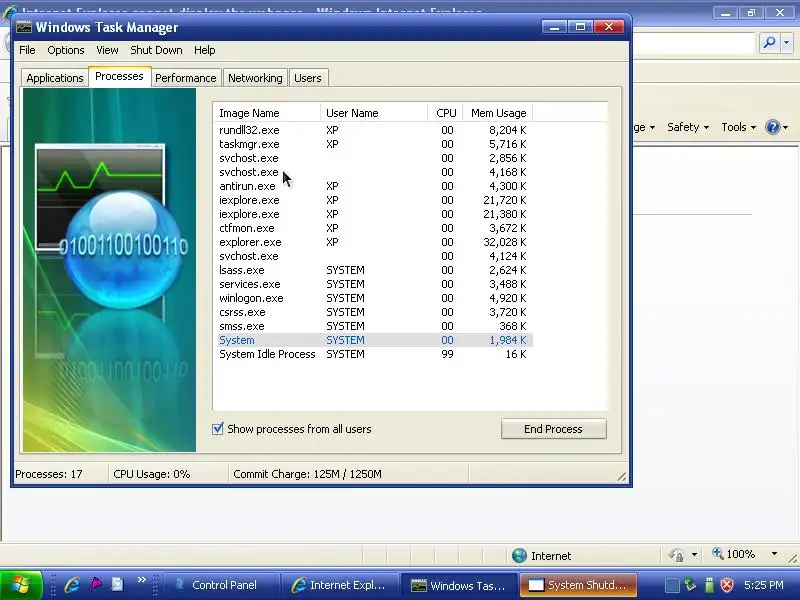Viewport: 800px width, 600px height.
Task: Click the dark square tray icon
Action: point(672,586)
